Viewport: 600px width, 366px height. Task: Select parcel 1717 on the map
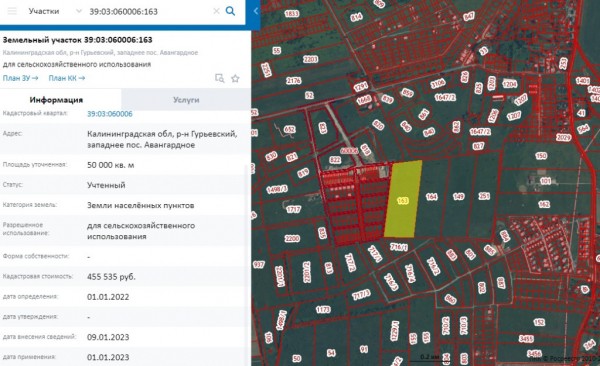pyautogui.click(x=293, y=209)
